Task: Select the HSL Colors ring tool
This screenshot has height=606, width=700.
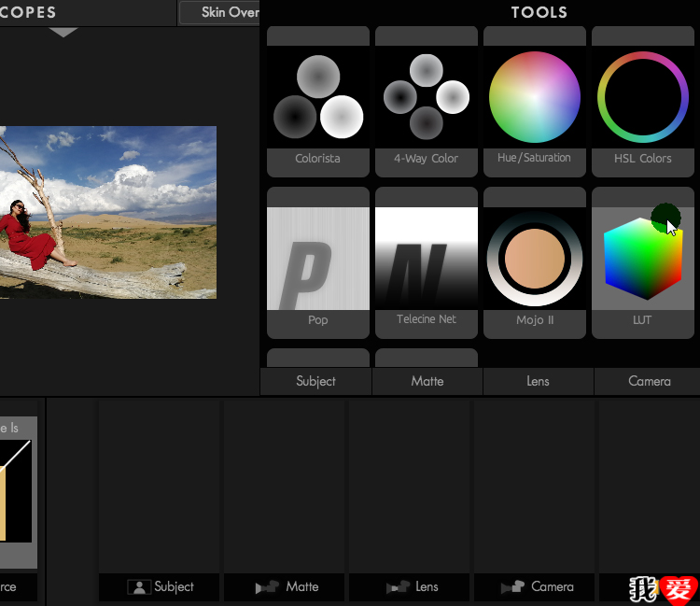Action: coord(643,102)
